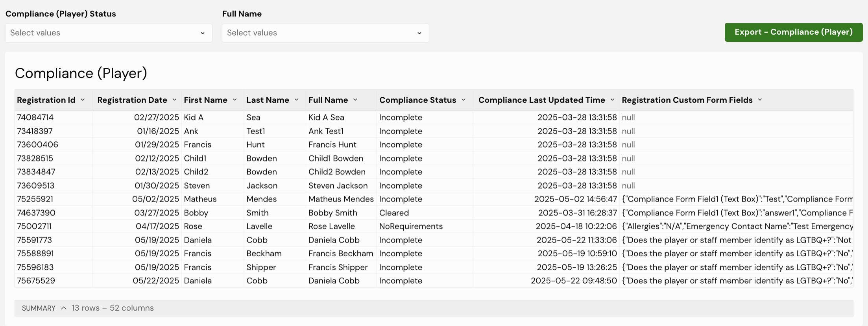This screenshot has width=868, height=326.
Task: Click the Compliance (Player) table title
Action: (81, 73)
